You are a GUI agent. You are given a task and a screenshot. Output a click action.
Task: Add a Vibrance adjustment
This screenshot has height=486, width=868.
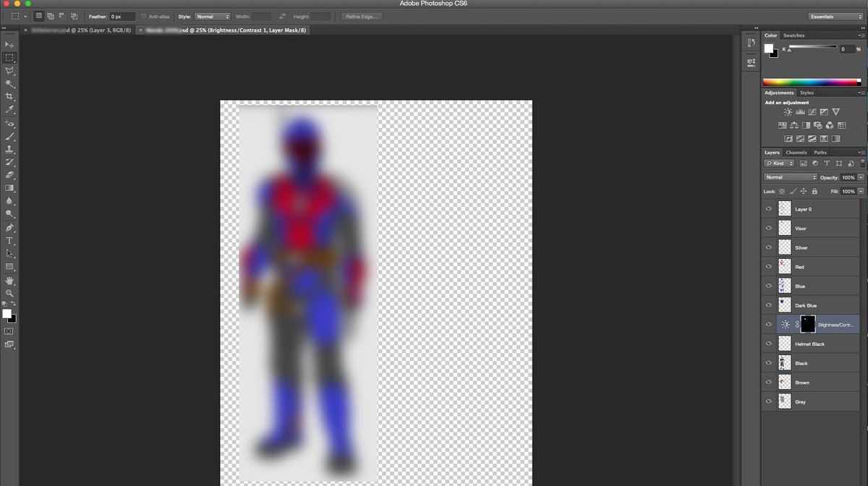pyautogui.click(x=835, y=112)
